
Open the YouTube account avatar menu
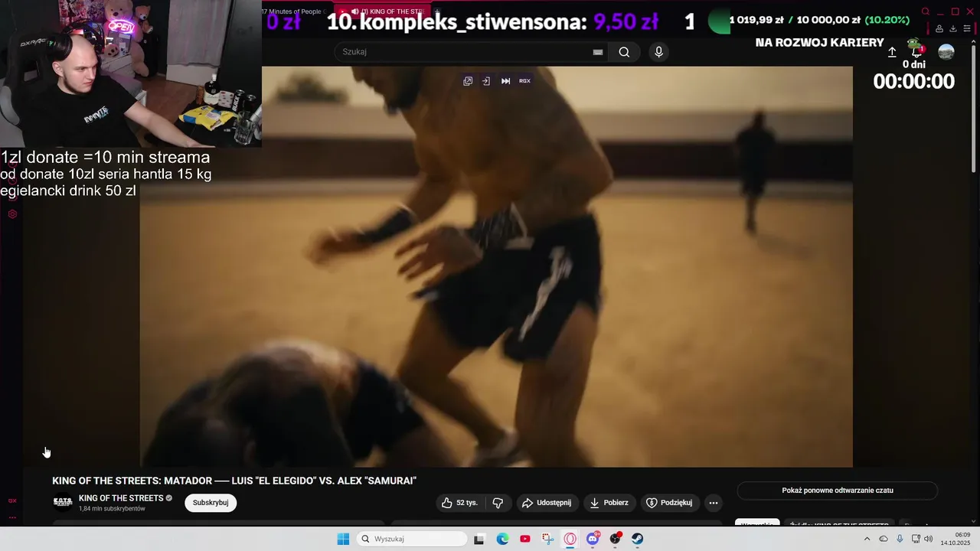click(946, 52)
